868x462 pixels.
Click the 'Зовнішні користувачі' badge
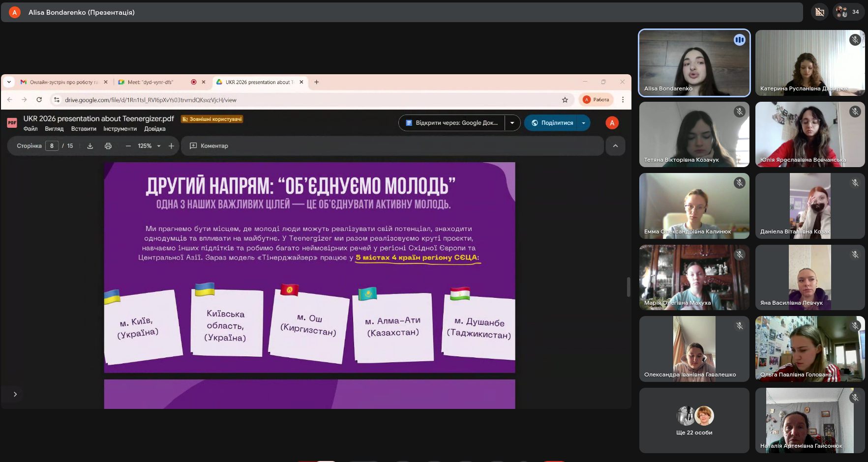(212, 119)
